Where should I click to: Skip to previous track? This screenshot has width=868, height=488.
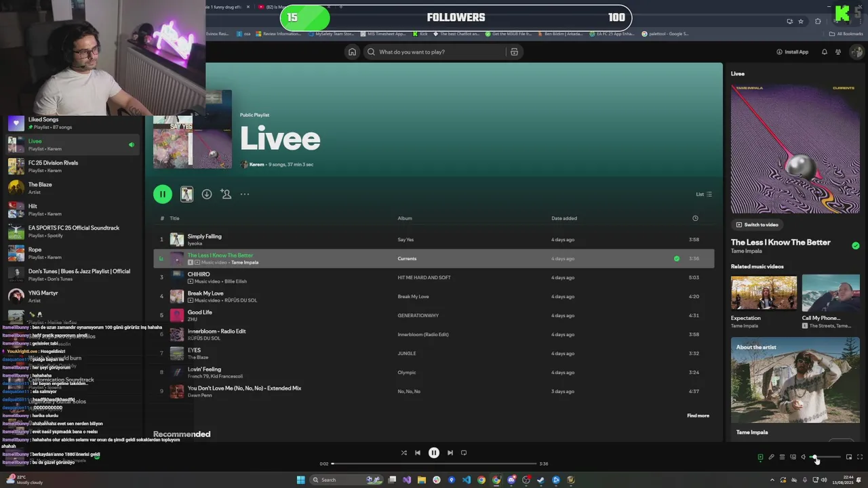tap(418, 453)
